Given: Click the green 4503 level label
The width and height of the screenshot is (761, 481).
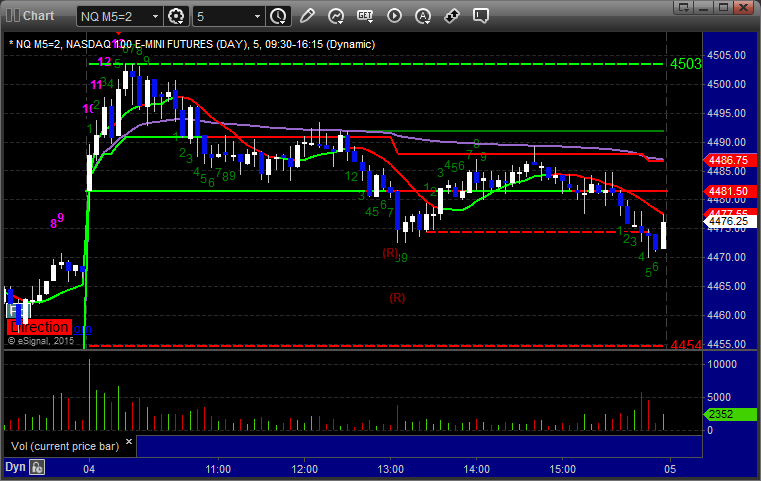Looking at the screenshot, I should tap(686, 64).
